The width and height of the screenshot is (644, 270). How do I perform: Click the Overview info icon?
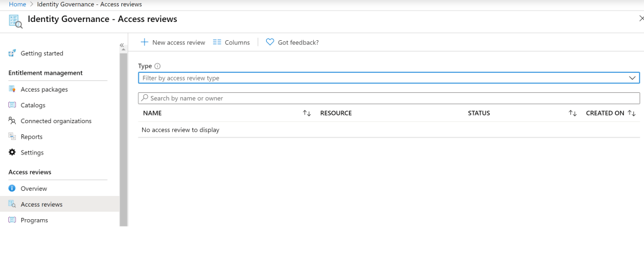click(x=12, y=188)
